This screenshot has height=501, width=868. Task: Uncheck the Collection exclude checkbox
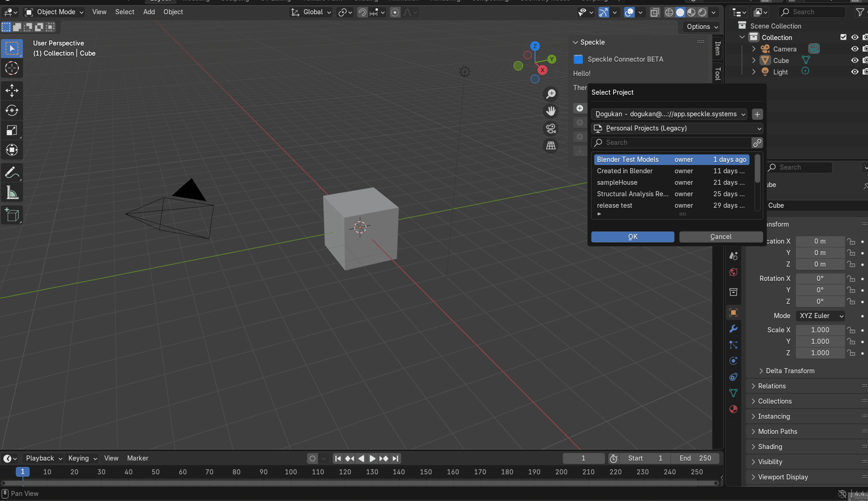click(843, 37)
